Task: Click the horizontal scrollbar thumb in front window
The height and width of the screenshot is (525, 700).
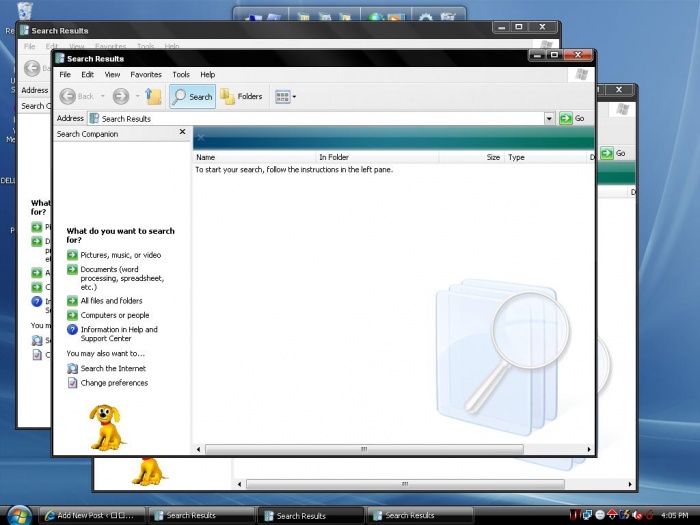Action: [364, 449]
